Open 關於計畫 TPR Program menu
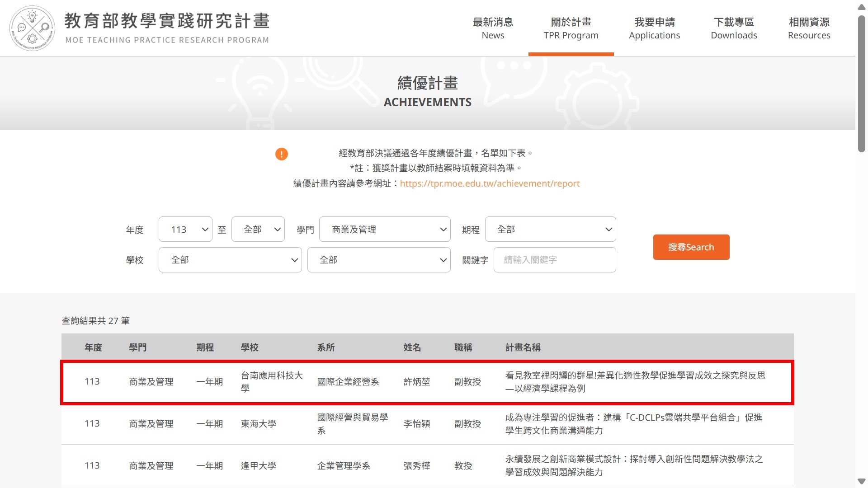 (x=571, y=28)
